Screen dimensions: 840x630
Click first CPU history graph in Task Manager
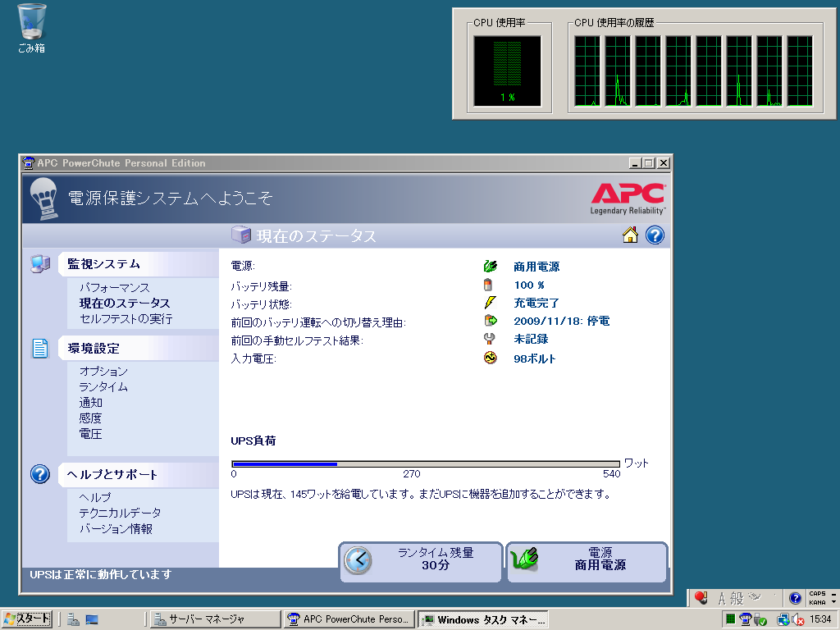click(587, 71)
